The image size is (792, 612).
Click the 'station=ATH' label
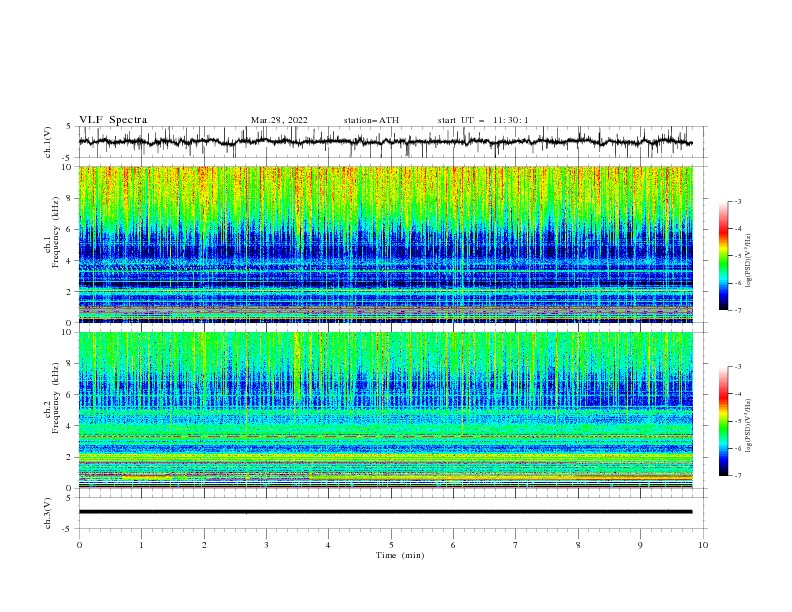click(x=371, y=120)
